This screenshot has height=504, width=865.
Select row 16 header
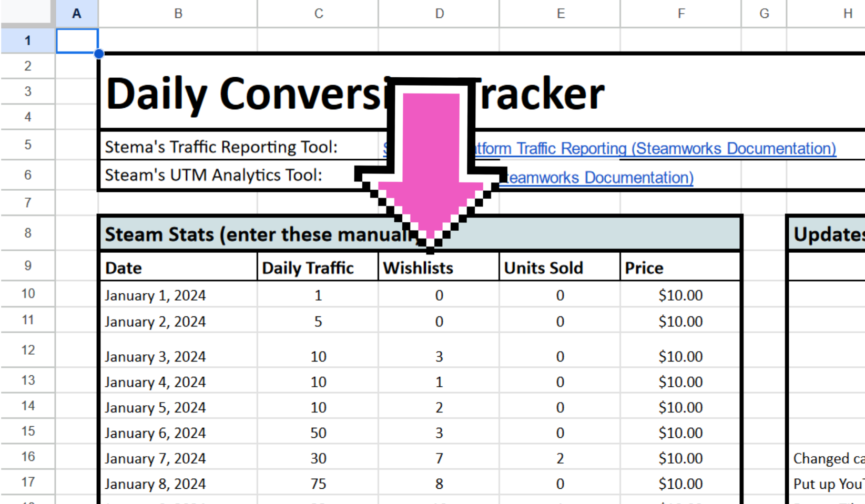[x=28, y=456]
